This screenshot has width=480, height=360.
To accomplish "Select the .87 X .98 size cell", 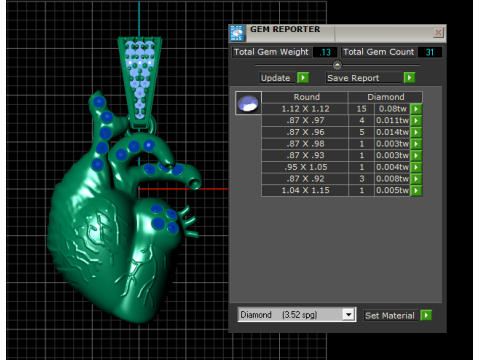I will (x=305, y=144).
